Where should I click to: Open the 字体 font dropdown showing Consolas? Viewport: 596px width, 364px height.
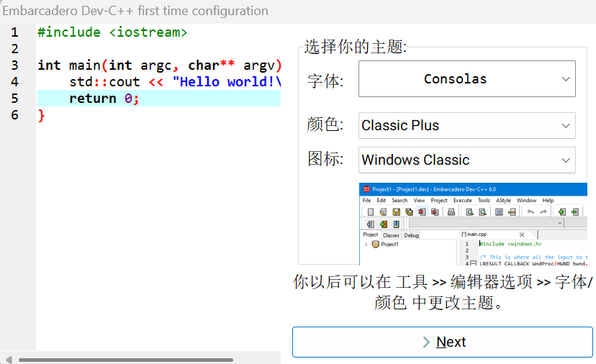pos(466,78)
